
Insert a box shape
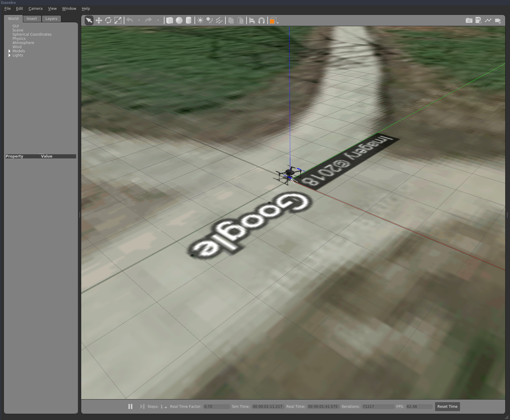[170, 21]
